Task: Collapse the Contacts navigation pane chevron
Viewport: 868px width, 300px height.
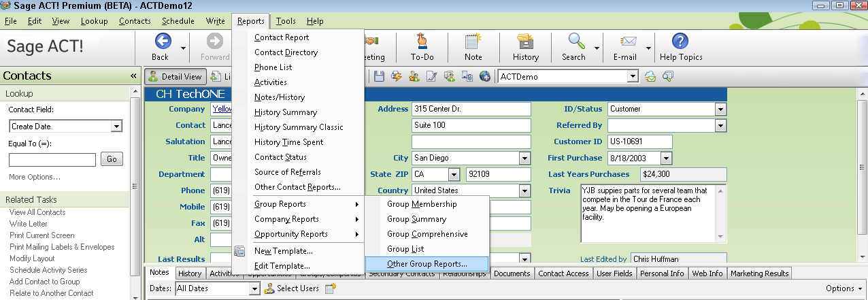Action: click(x=133, y=76)
